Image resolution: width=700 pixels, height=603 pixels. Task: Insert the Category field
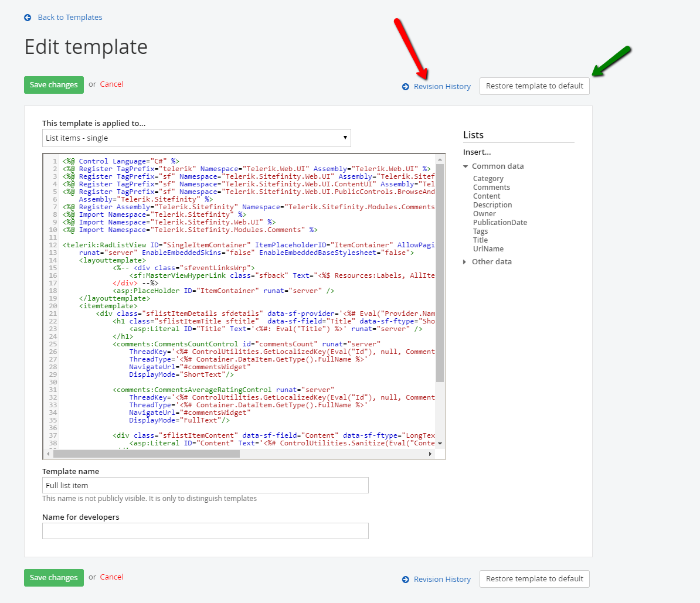point(488,179)
